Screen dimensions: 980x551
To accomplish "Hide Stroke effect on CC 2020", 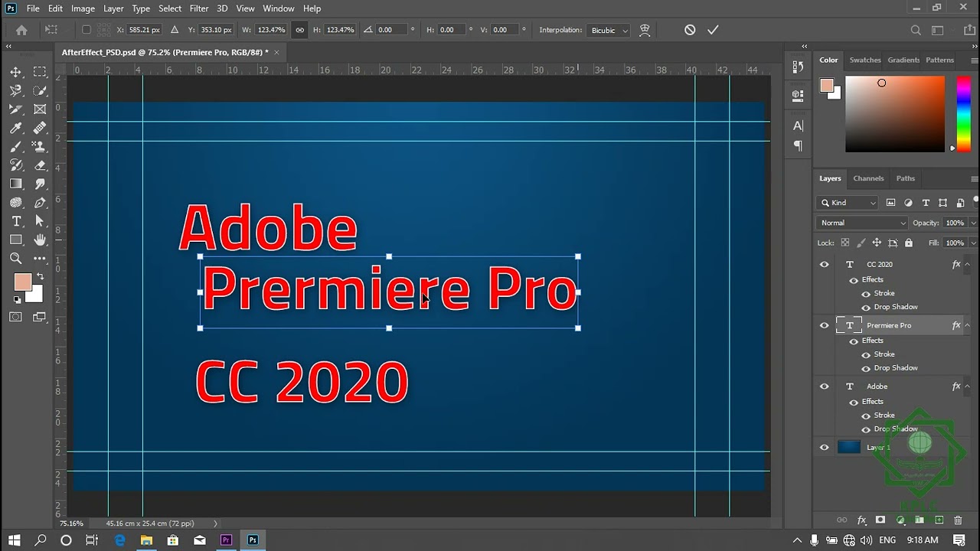I will pyautogui.click(x=866, y=294).
